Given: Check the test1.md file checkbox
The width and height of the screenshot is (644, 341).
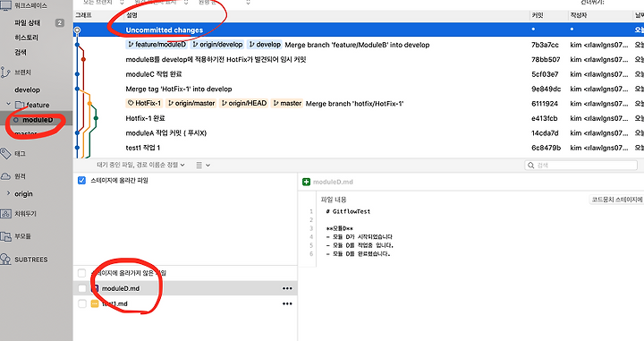Looking at the screenshot, I should (x=81, y=303).
